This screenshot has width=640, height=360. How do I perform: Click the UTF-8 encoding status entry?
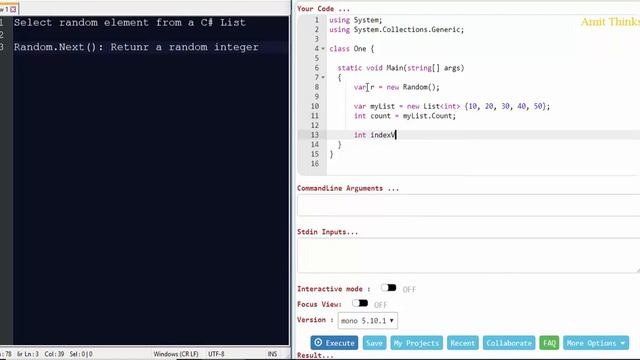216,354
